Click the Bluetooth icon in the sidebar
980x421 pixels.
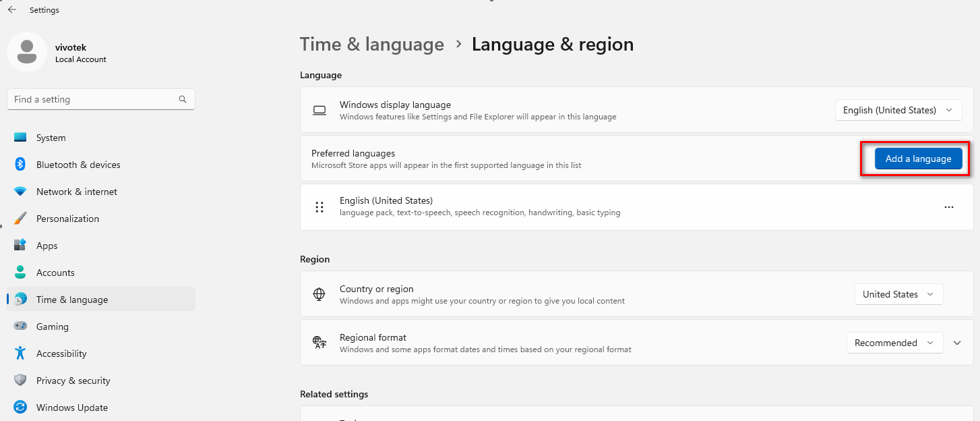pyautogui.click(x=20, y=165)
